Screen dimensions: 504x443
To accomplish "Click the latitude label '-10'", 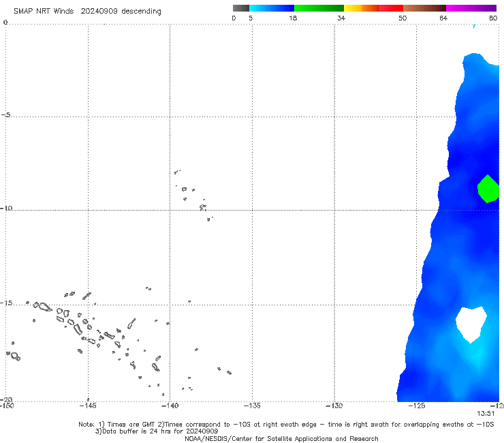I will pyautogui.click(x=5, y=208).
